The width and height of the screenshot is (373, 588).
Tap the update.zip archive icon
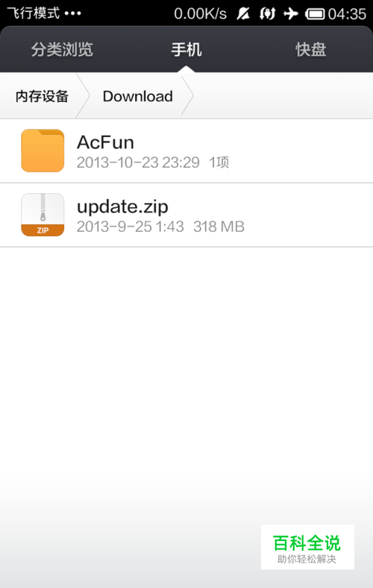click(x=43, y=215)
